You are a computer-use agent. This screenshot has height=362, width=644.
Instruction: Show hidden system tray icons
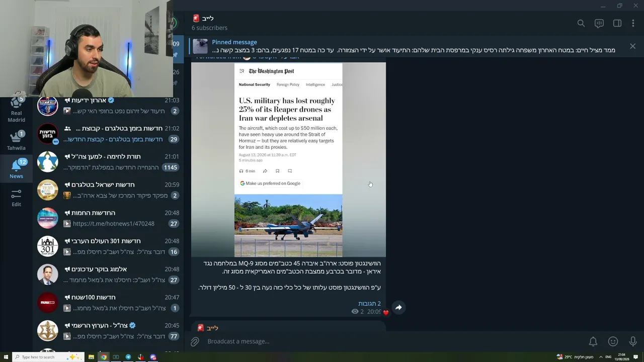point(601,357)
